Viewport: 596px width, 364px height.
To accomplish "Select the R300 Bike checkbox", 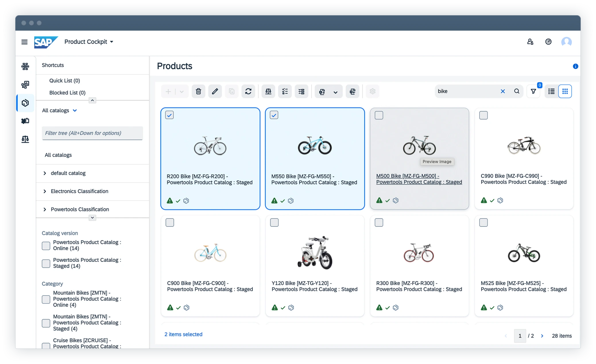I will coord(379,222).
